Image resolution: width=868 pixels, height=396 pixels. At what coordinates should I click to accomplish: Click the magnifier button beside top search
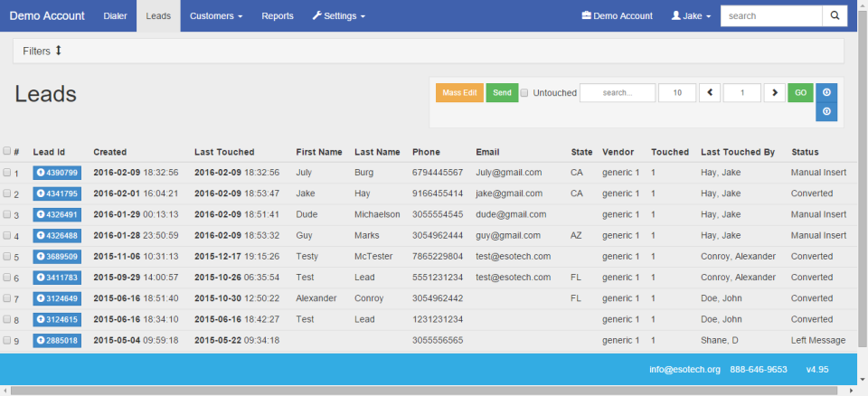[x=835, y=16]
